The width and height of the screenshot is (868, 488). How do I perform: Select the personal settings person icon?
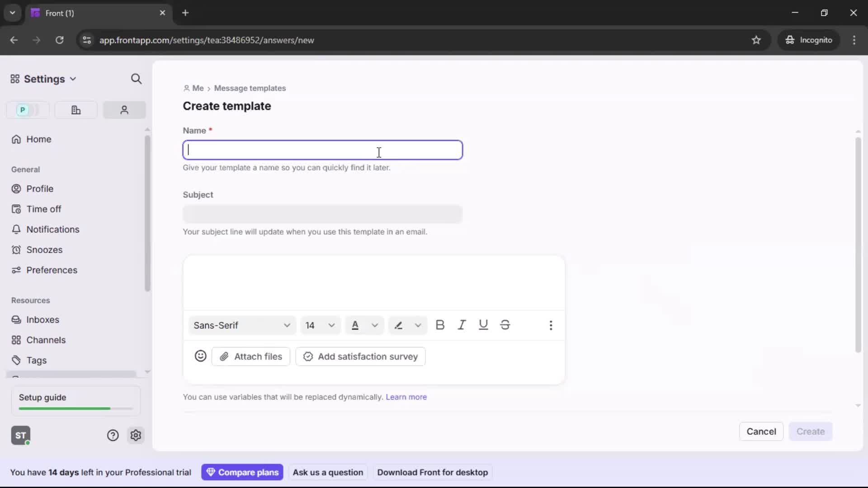[x=124, y=110]
